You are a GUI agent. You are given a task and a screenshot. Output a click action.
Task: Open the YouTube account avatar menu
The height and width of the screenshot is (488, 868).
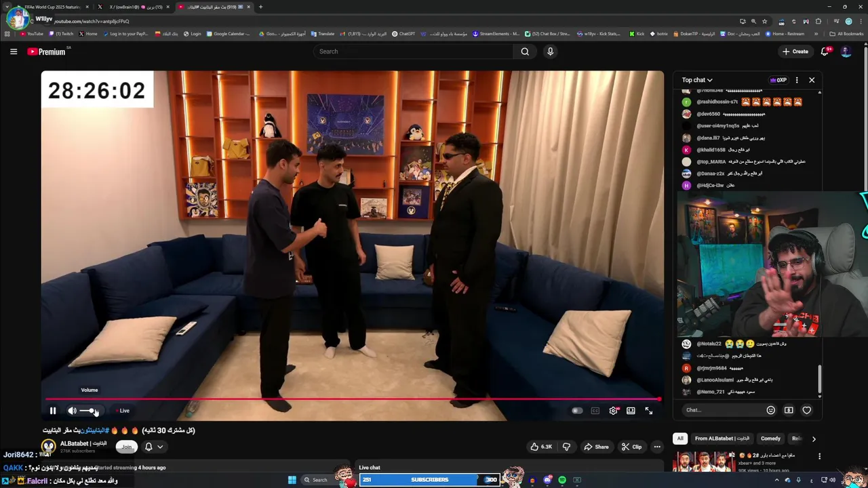pos(846,52)
